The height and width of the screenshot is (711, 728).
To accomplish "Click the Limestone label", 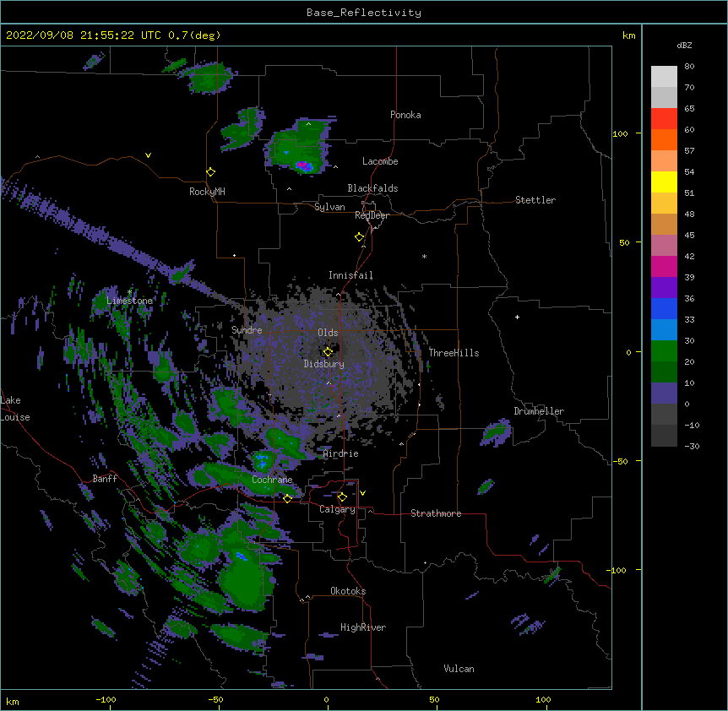I will pos(129,301).
